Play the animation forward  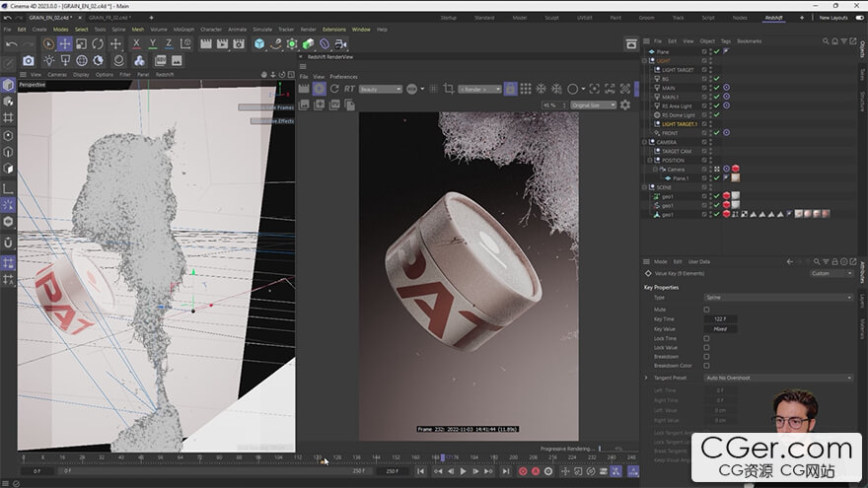(464, 471)
